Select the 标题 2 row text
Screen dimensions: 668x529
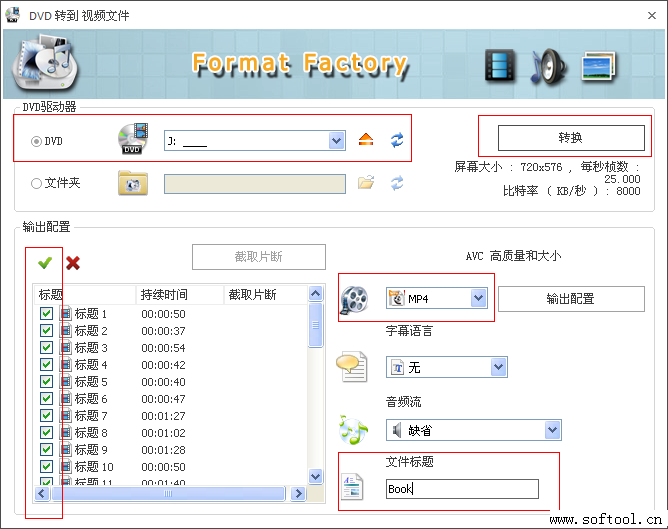coord(91,331)
